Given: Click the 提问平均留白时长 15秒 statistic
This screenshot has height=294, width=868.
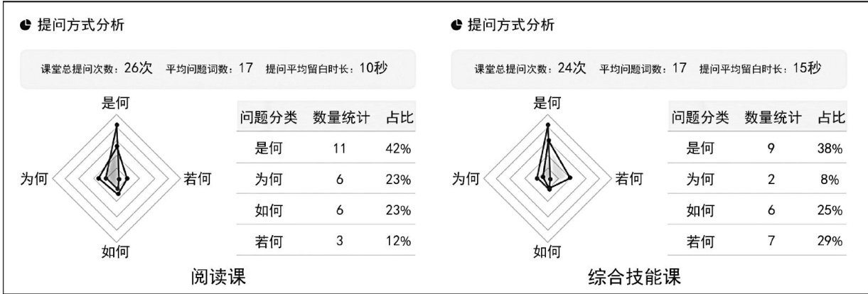Looking at the screenshot, I should click(x=761, y=69).
